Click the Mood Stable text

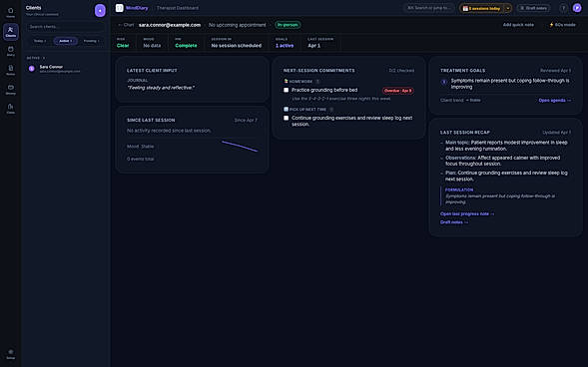(x=140, y=147)
